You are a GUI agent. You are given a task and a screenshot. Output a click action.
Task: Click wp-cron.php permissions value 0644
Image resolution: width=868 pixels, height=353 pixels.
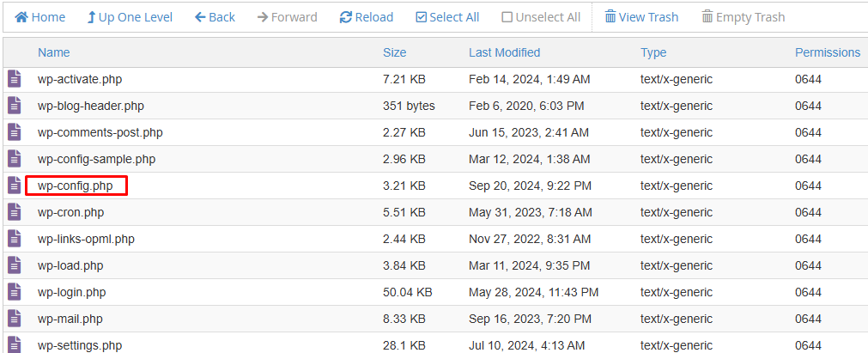[x=808, y=212]
